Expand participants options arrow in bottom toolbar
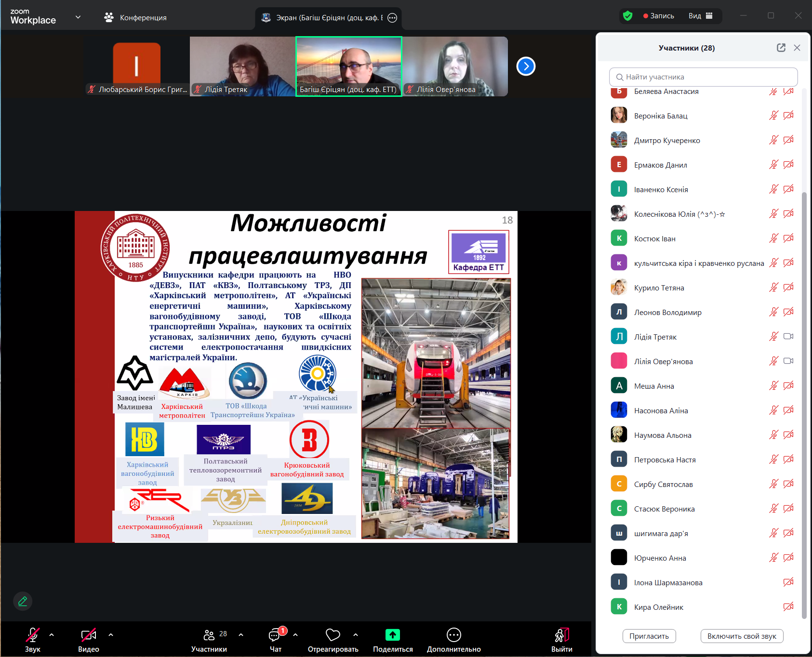Viewport: 812px width, 657px height. pyautogui.click(x=241, y=635)
